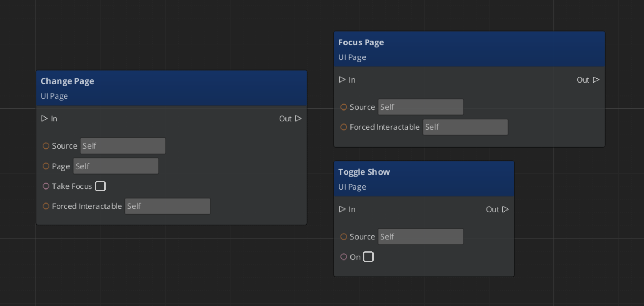Viewport: 644px width, 306px height.
Task: Click the Take Focus pin circle on Change Page
Action: click(x=46, y=186)
